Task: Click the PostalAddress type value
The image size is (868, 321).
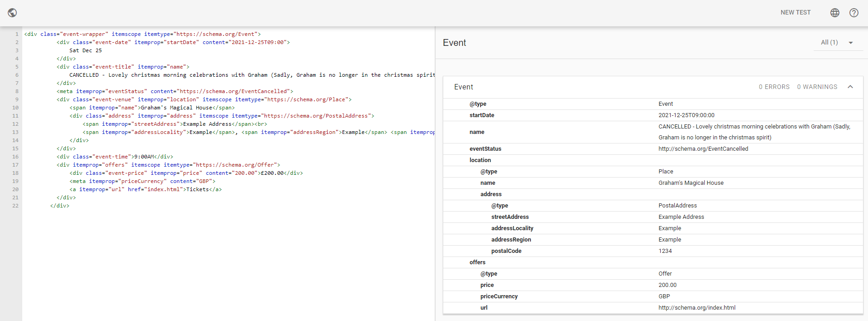Action: click(678, 206)
